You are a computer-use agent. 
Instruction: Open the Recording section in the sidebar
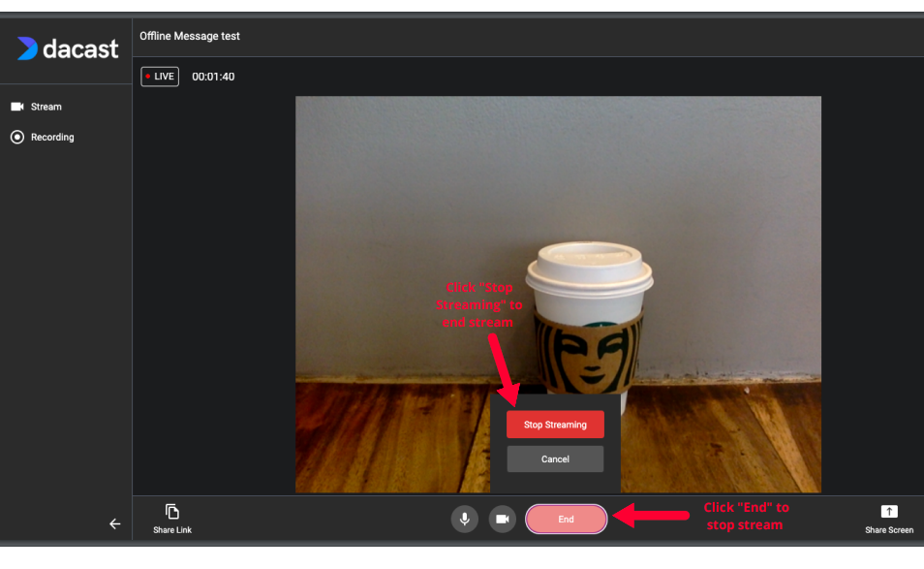[52, 138]
